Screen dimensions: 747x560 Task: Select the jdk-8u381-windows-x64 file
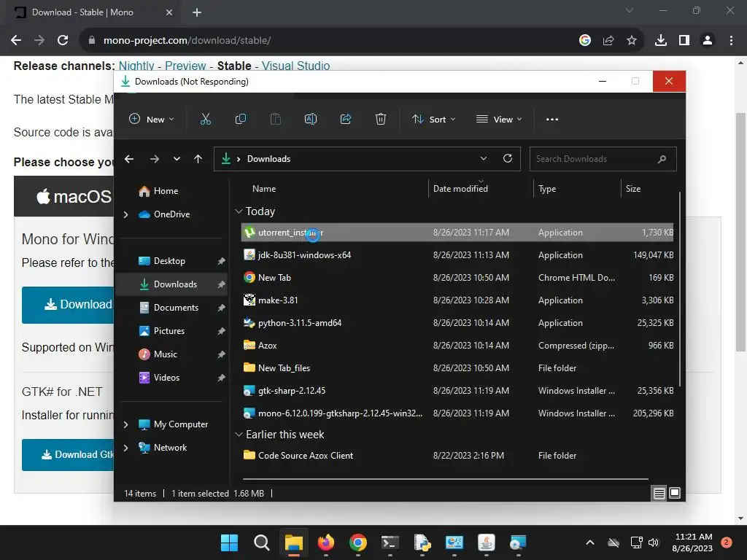click(x=457, y=254)
